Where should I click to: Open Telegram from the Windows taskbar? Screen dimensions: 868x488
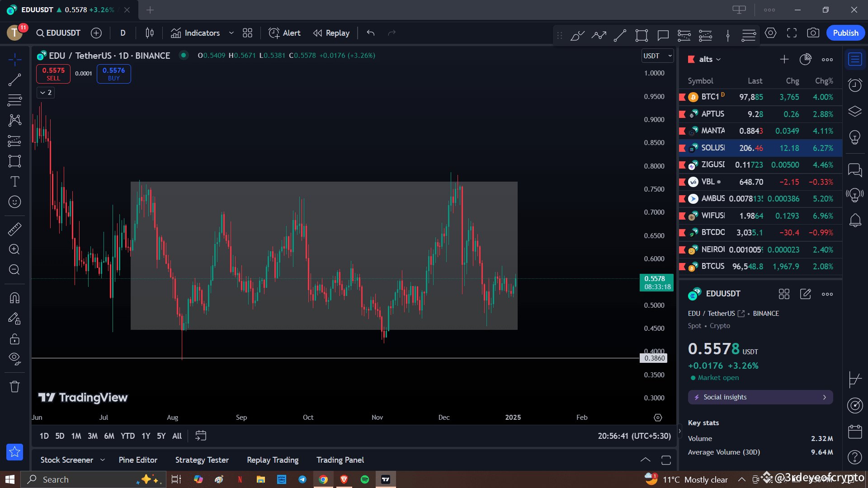click(x=302, y=479)
